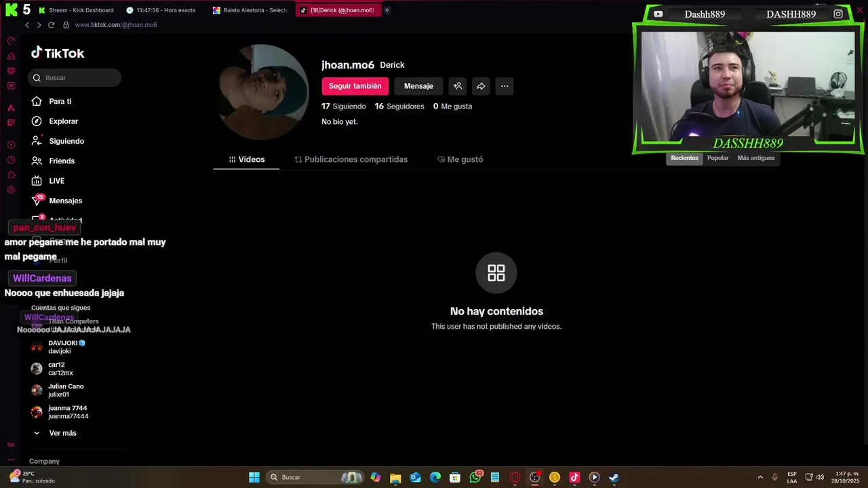Show hidden system tray icons
Viewport: 868px width, 488px height.
760,477
